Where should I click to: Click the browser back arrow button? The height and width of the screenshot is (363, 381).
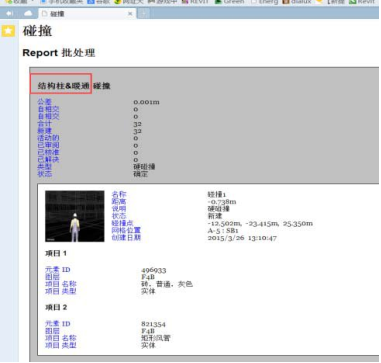10,13
